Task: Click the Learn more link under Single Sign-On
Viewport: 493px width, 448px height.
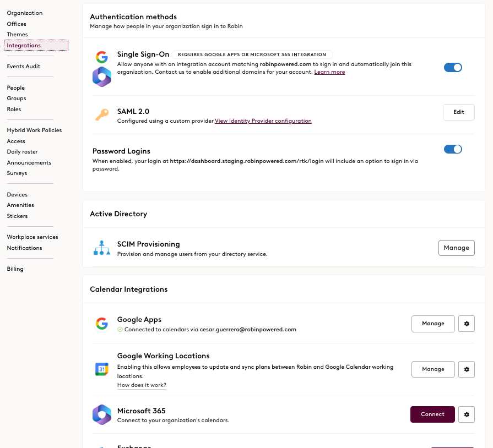Action: tap(329, 72)
